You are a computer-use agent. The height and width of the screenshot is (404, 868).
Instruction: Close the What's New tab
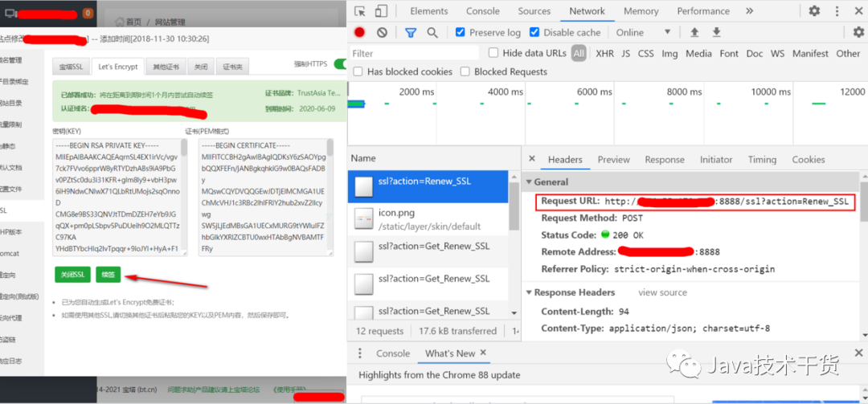click(483, 353)
